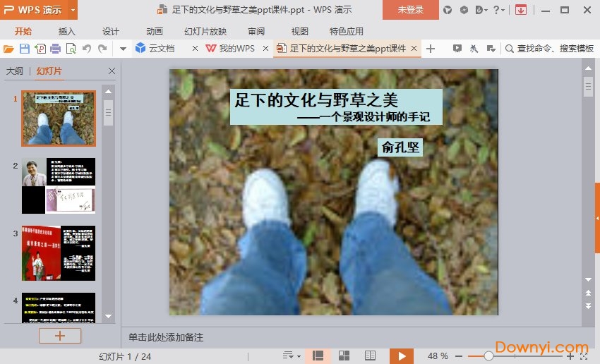The image size is (600, 364).
Task: Open the WPS 演示 application menu
Action: tap(34, 10)
